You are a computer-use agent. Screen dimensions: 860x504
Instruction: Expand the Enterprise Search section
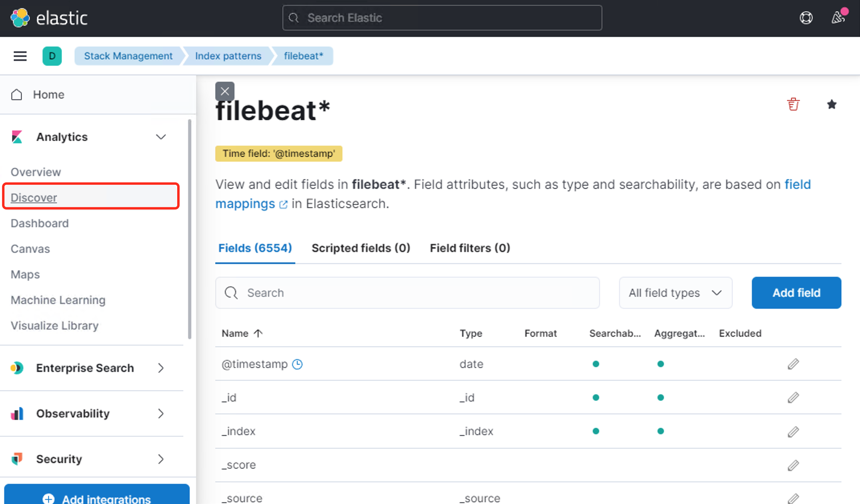tap(161, 368)
